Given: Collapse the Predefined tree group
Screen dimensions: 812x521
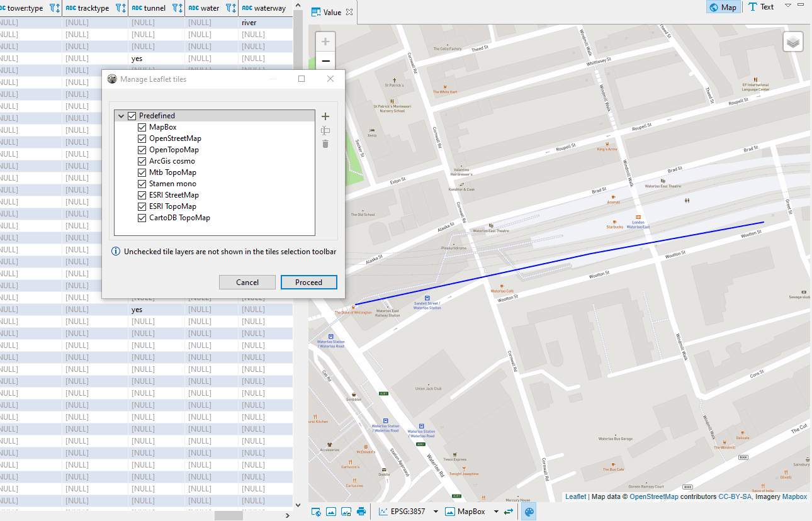Looking at the screenshot, I should [121, 116].
